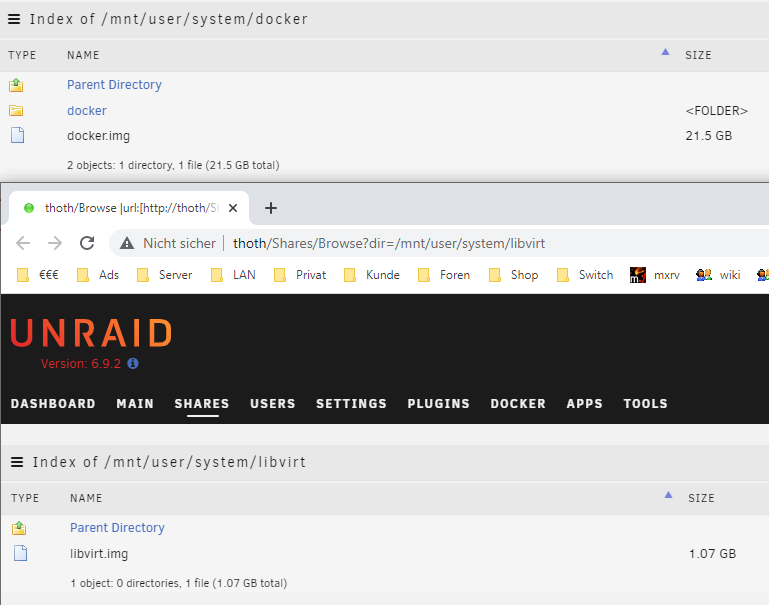Image resolution: width=769 pixels, height=605 pixels.
Task: Open a new browser tab with plus
Action: point(271,208)
